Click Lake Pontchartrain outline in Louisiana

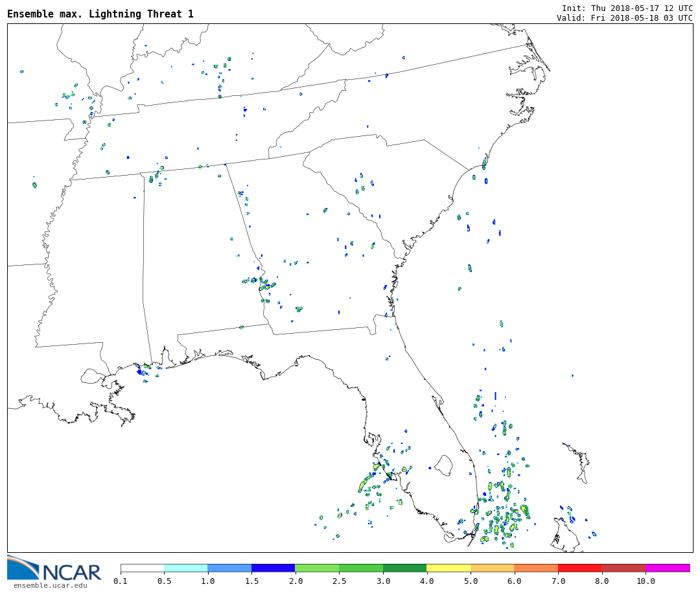pyautogui.click(x=92, y=376)
